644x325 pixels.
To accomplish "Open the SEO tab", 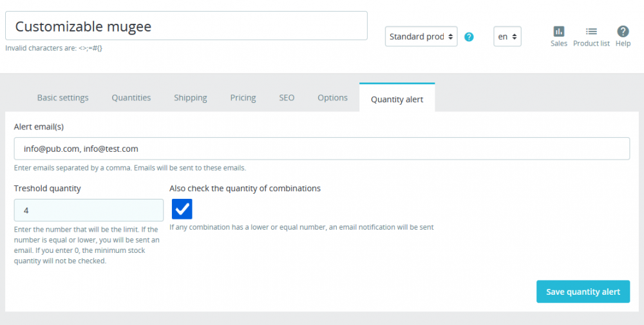I will click(x=287, y=98).
